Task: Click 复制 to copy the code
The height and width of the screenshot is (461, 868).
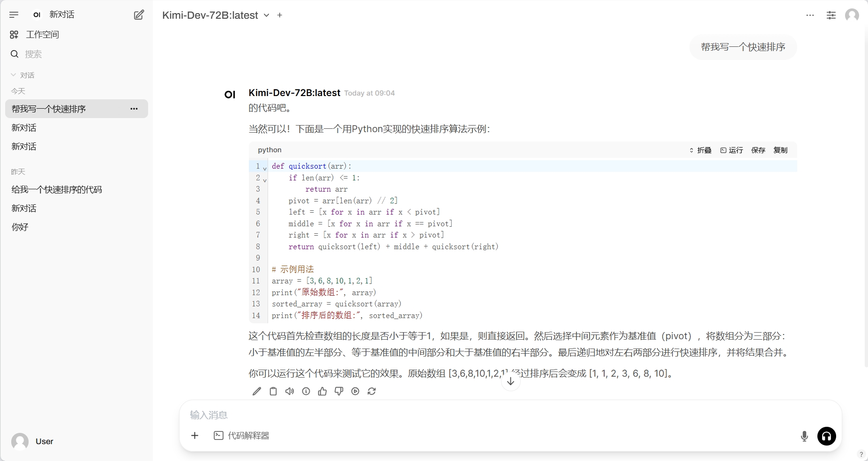Action: tap(780, 150)
